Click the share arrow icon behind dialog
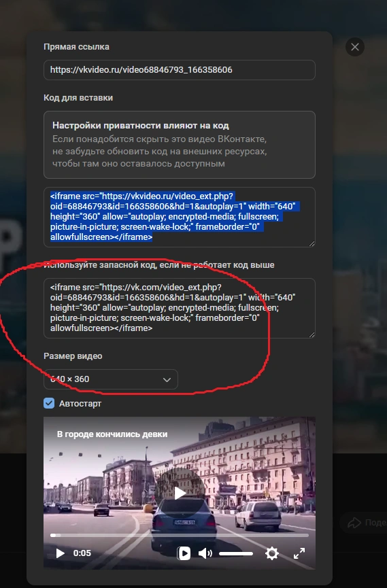387x588 pixels. tap(354, 522)
